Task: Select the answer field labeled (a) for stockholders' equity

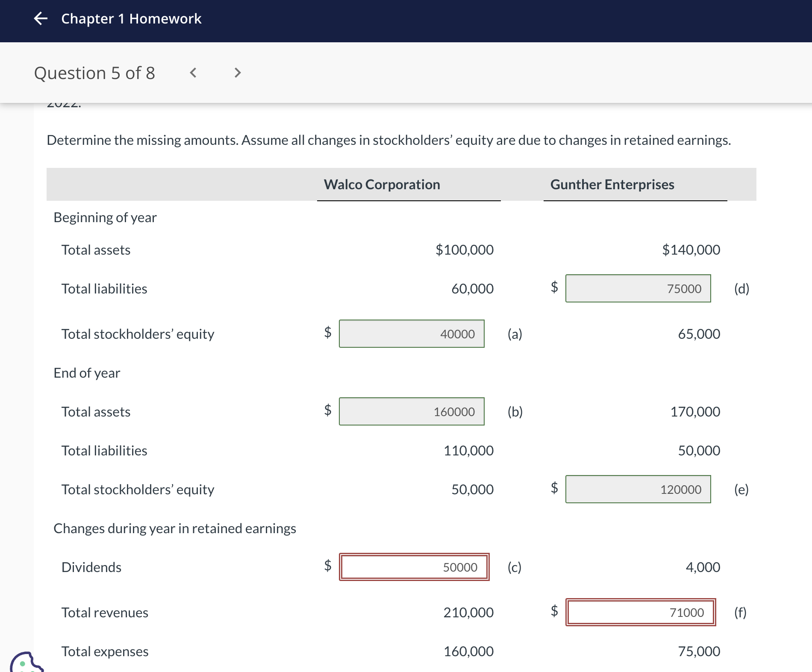Action: [x=412, y=334]
